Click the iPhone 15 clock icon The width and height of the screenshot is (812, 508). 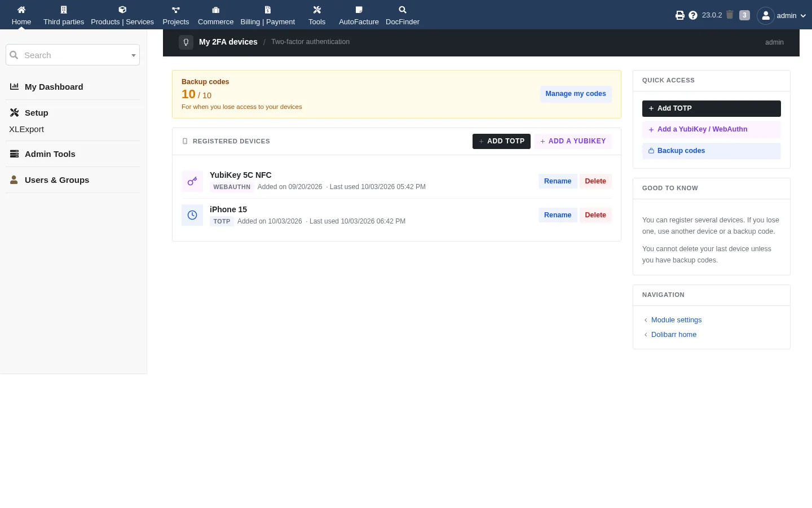pyautogui.click(x=192, y=215)
